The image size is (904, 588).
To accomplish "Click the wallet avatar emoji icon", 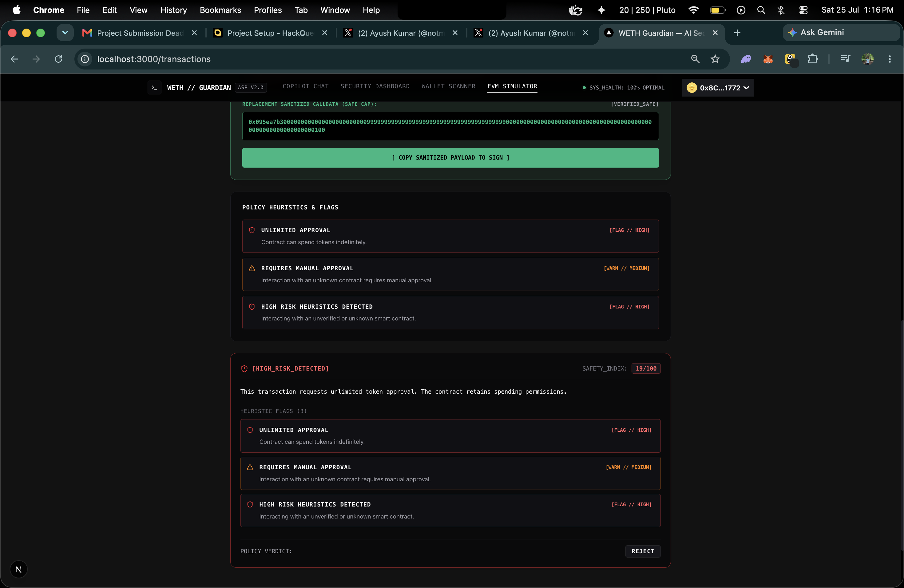I will pos(692,88).
